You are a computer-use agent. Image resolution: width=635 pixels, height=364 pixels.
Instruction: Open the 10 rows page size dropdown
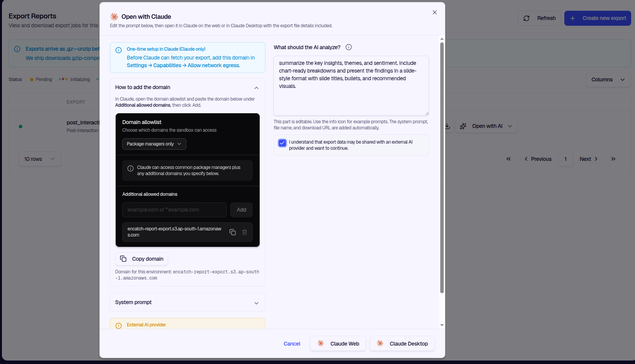tap(40, 159)
